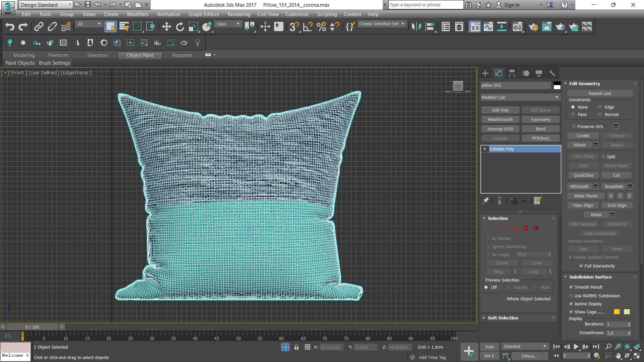Activate the Select Object tool
Viewport: 644px width, 362px height.
point(110,27)
